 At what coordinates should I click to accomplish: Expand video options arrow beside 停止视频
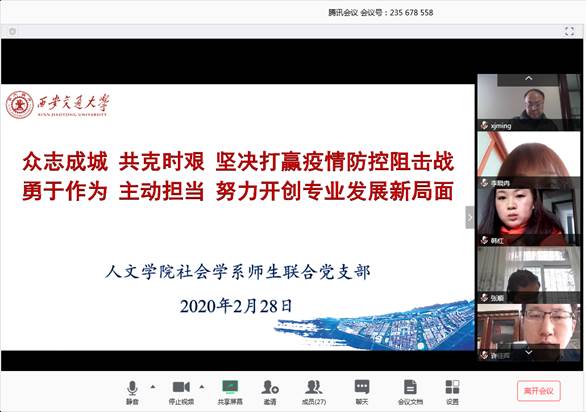tap(202, 387)
